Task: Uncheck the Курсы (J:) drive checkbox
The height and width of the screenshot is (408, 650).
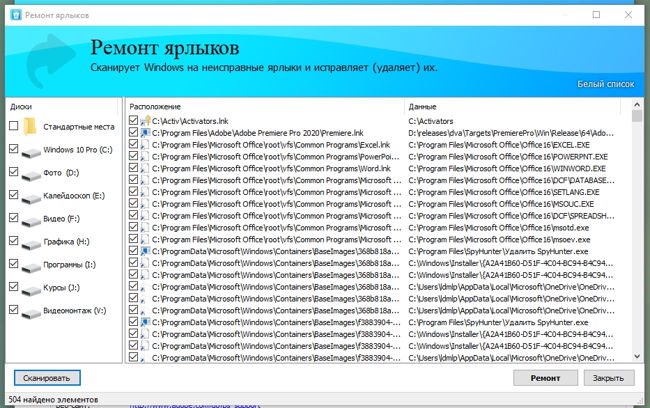Action: (14, 286)
